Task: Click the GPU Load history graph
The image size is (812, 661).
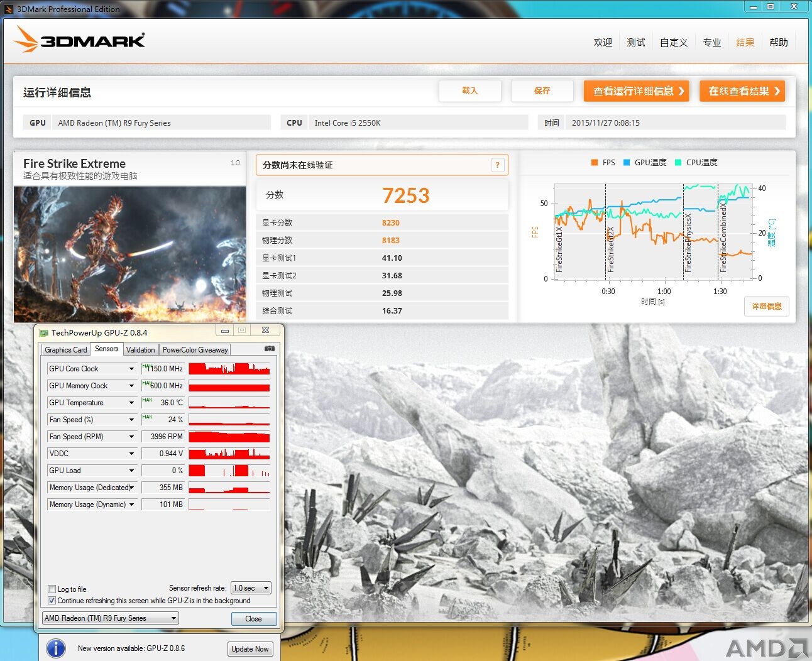Action: click(229, 471)
